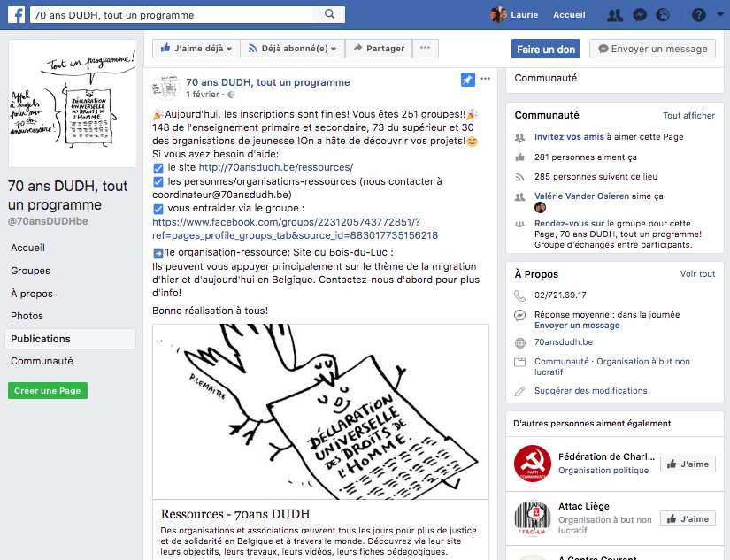Viewport: 730px width, 560px height.
Task: Click the Messenger icon beside Réponse moyenne
Action: [x=519, y=315]
